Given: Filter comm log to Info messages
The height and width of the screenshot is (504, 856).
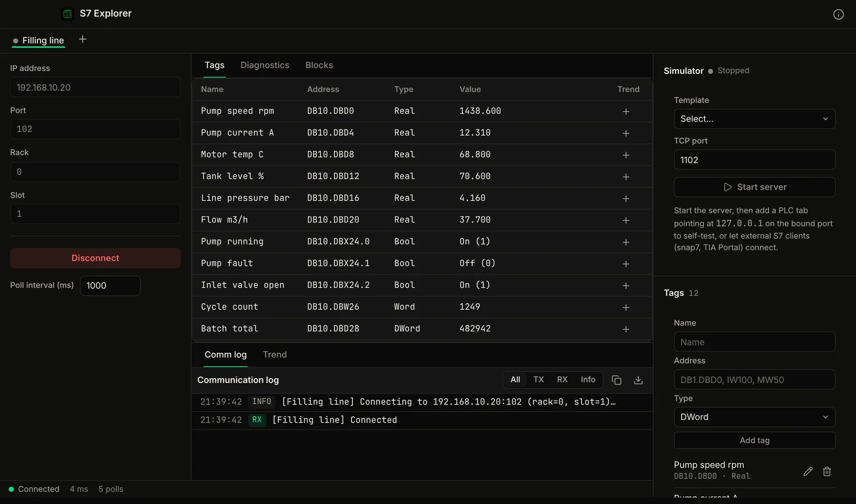Looking at the screenshot, I should tap(588, 379).
